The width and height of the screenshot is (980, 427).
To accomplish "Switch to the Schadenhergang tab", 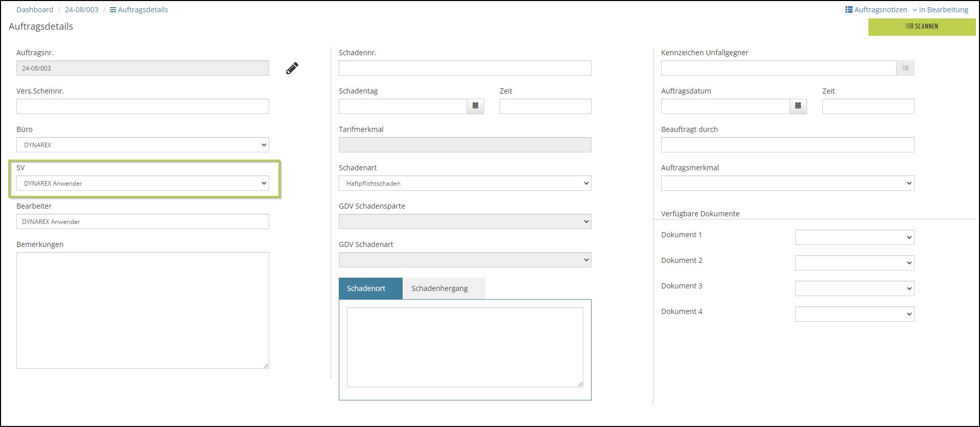I will [x=440, y=288].
